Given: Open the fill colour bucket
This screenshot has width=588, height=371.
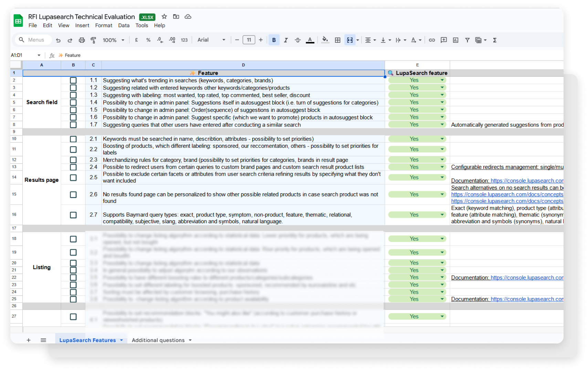Looking at the screenshot, I should tap(325, 40).
